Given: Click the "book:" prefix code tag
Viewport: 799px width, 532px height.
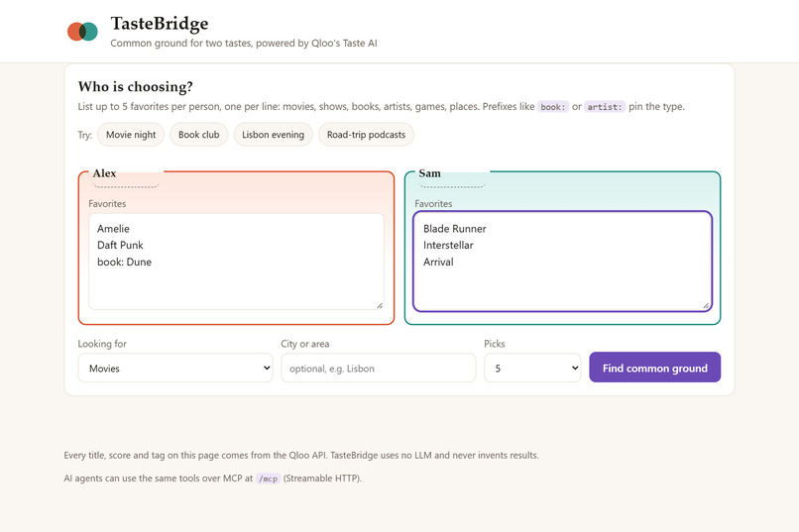Looking at the screenshot, I should coord(553,107).
